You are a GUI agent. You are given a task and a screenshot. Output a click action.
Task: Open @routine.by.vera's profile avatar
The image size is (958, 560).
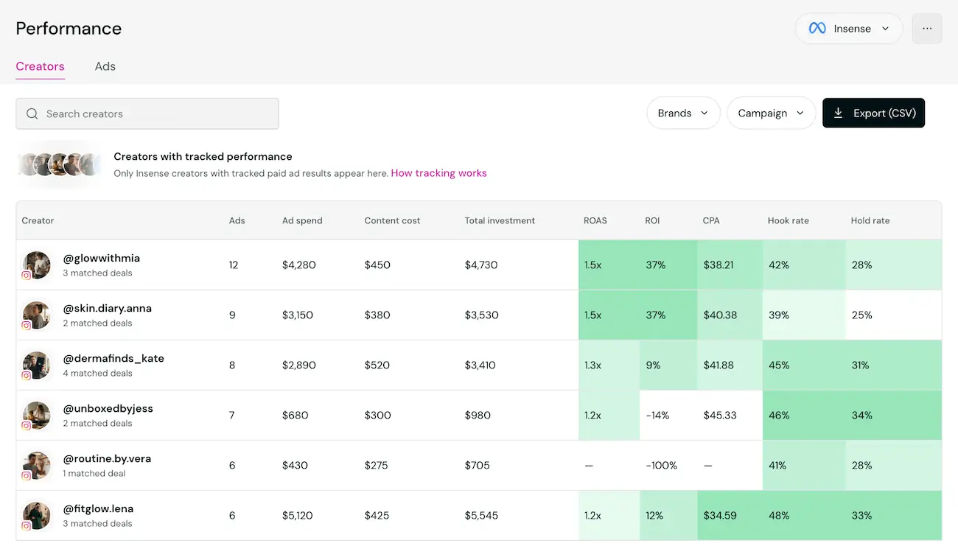(x=37, y=465)
